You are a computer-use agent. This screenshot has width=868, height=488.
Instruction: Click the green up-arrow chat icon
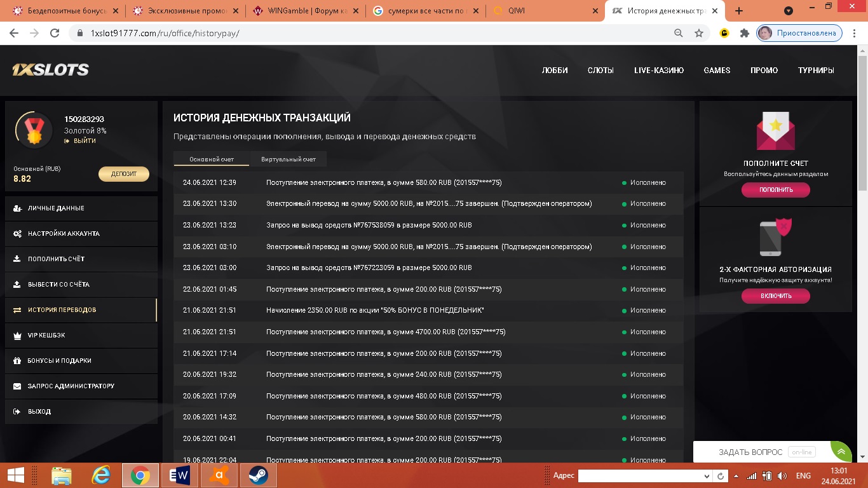coord(841,452)
